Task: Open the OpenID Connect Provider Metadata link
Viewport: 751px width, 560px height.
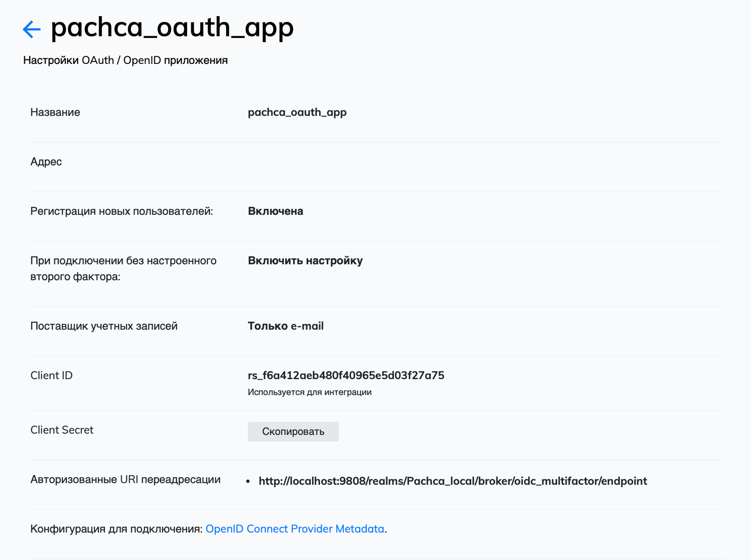Action: (x=295, y=529)
